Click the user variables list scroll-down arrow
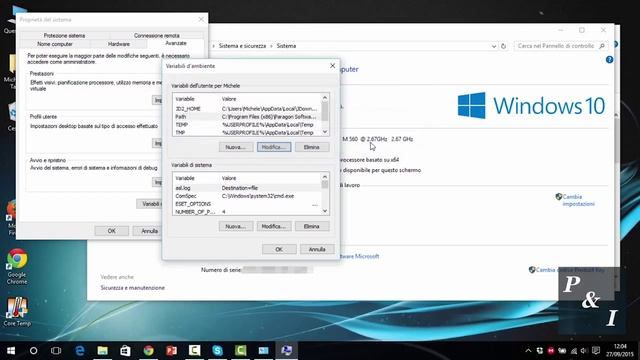The image size is (640, 360). click(x=325, y=132)
